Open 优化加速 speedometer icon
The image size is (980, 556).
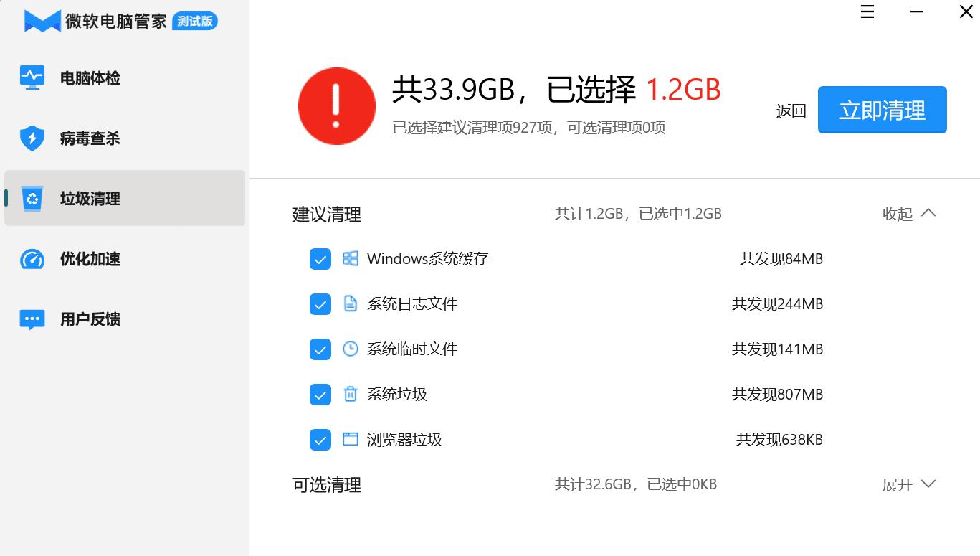[x=32, y=259]
